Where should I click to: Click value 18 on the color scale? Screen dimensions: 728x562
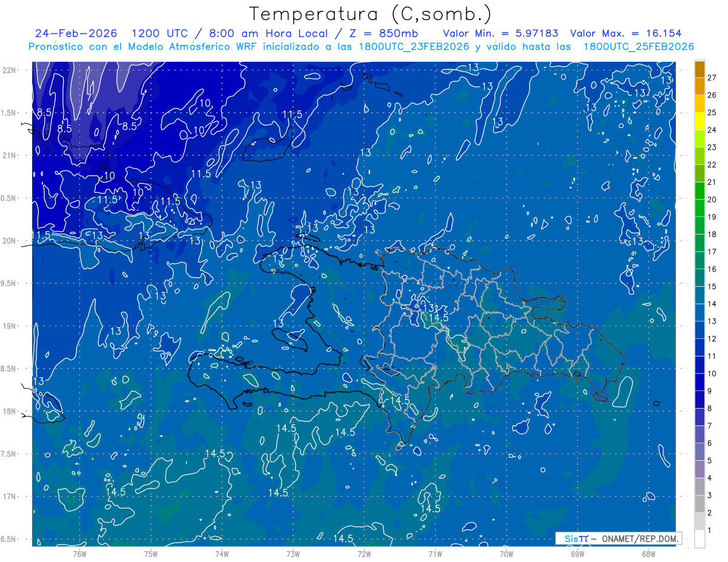coord(712,234)
